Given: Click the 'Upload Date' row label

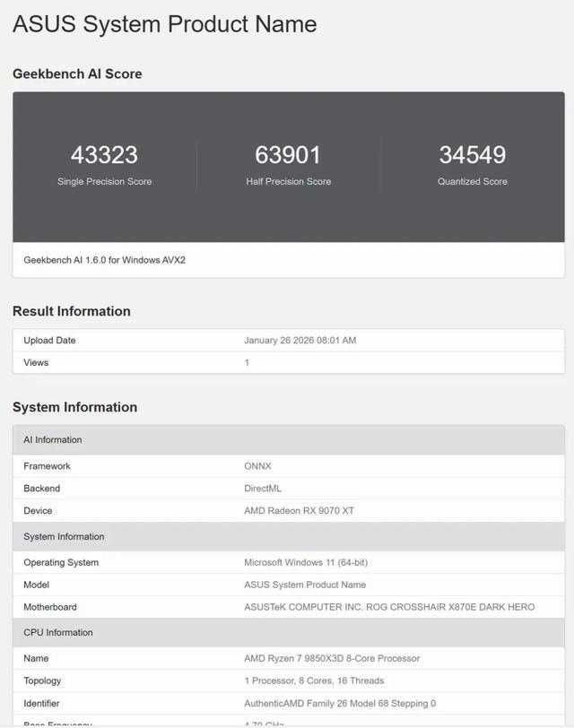Looking at the screenshot, I should [x=49, y=341].
